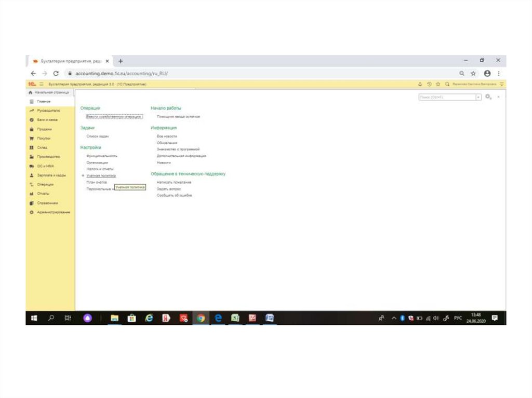Viewport: 532px width, 398px height.
Task: Open Yandex Browser from taskbar
Action: pos(166,318)
